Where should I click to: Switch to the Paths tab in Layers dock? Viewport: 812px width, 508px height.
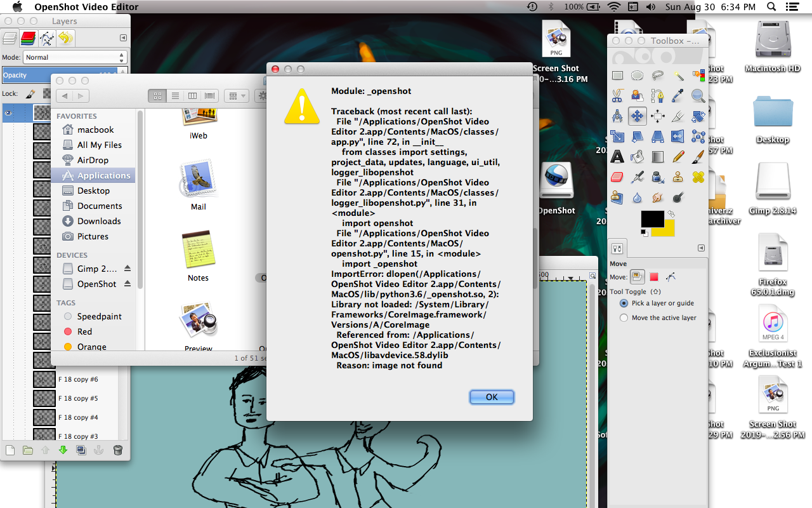pos(47,39)
